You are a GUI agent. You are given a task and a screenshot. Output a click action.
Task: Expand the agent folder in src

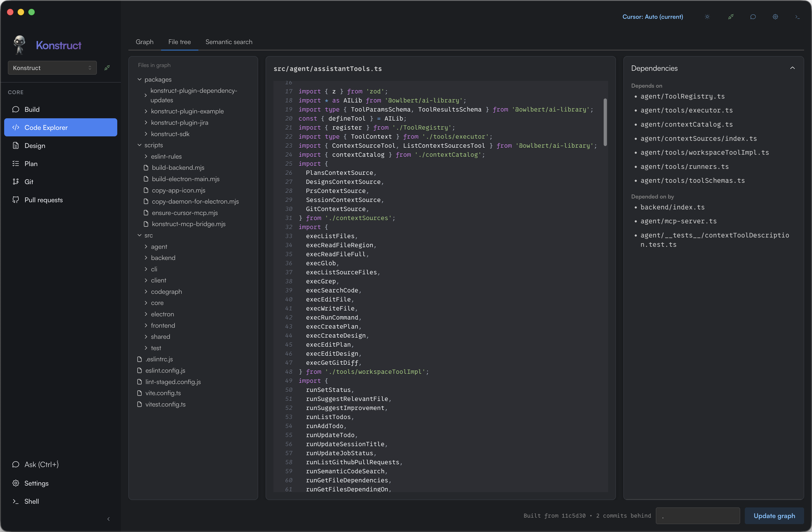(159, 247)
